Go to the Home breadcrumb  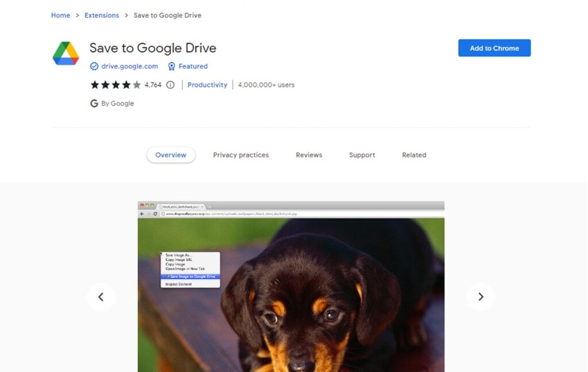point(61,15)
